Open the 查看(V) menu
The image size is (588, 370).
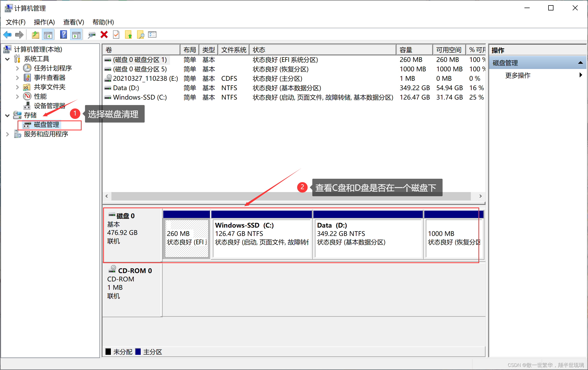click(x=73, y=22)
